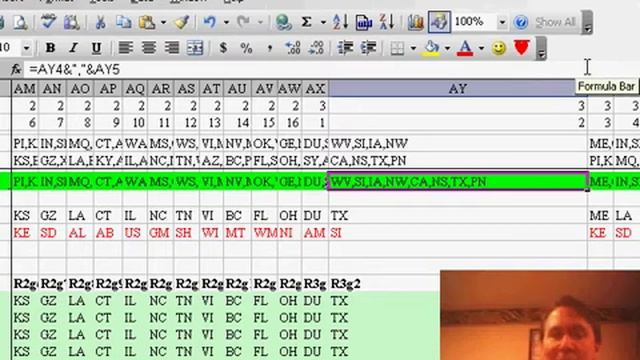The height and width of the screenshot is (360, 640).
Task: Apply Comma style format
Action: tap(269, 48)
